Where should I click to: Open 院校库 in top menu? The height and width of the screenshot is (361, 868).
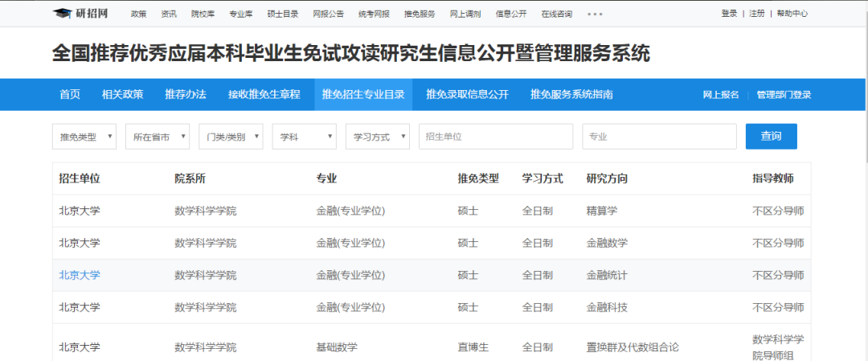[x=203, y=14]
